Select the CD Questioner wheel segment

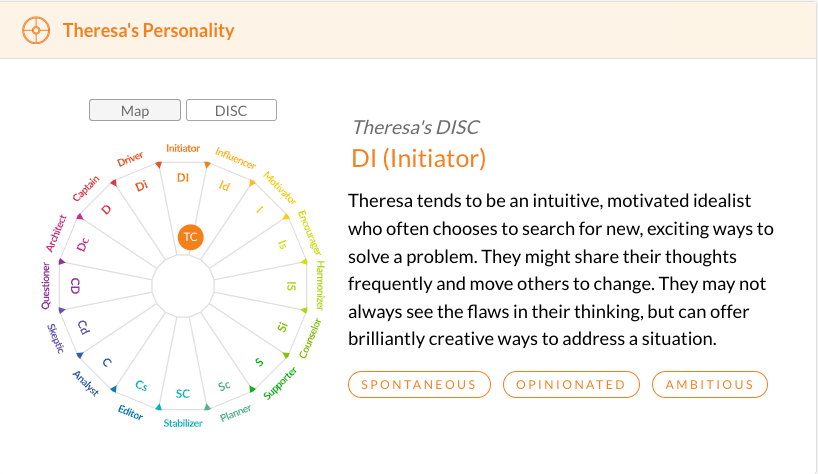[75, 286]
